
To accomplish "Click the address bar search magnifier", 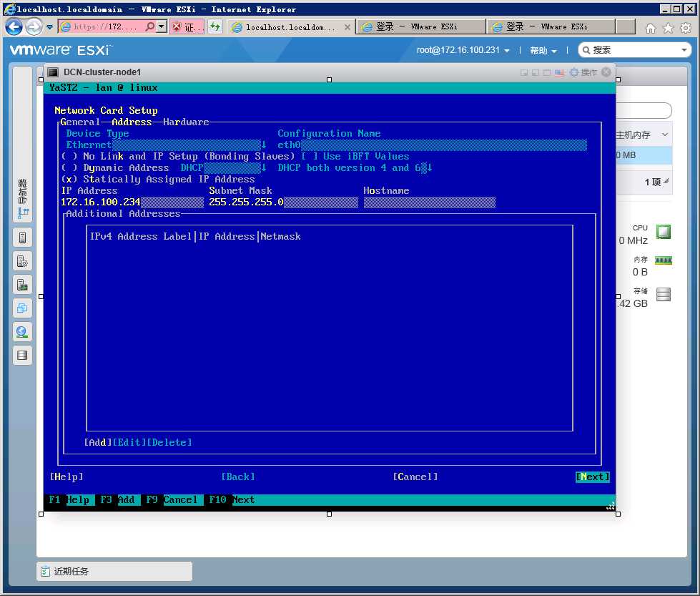I will point(150,26).
